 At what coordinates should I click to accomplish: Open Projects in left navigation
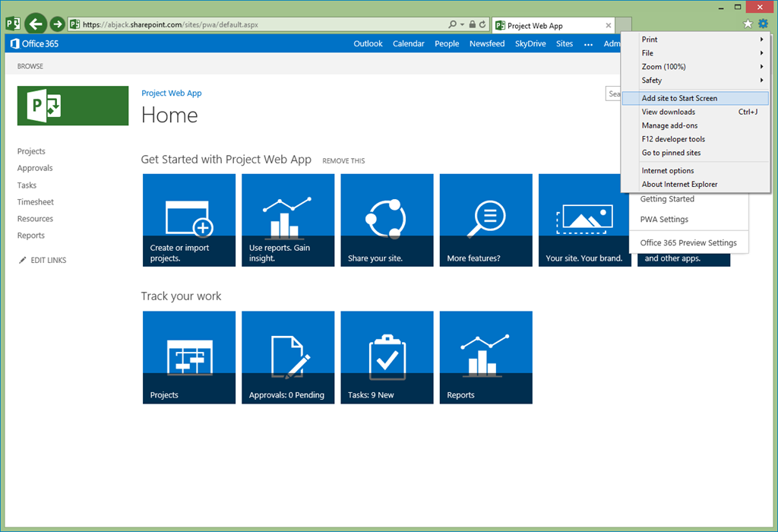pyautogui.click(x=31, y=151)
